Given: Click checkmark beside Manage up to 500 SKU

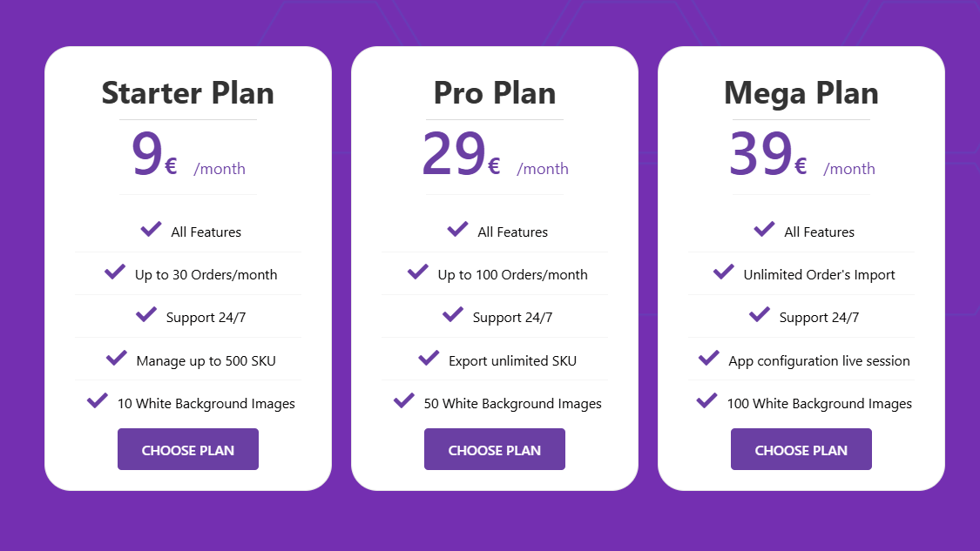Looking at the screenshot, I should [x=116, y=358].
